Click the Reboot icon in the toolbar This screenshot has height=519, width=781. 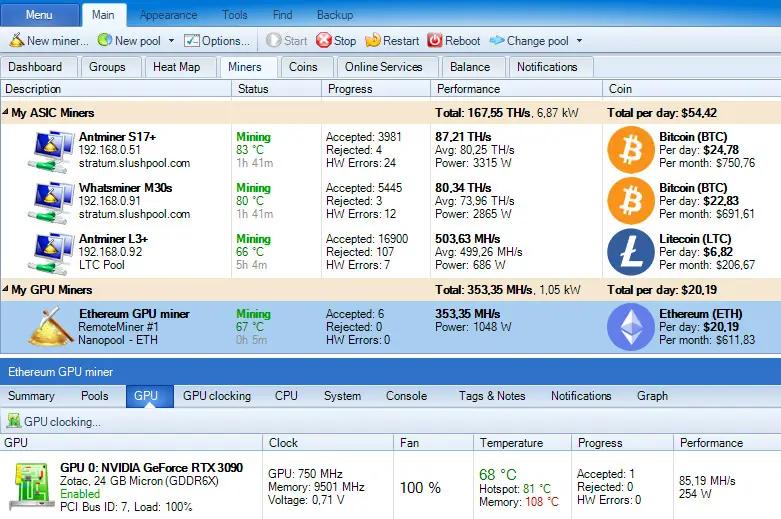tap(435, 41)
